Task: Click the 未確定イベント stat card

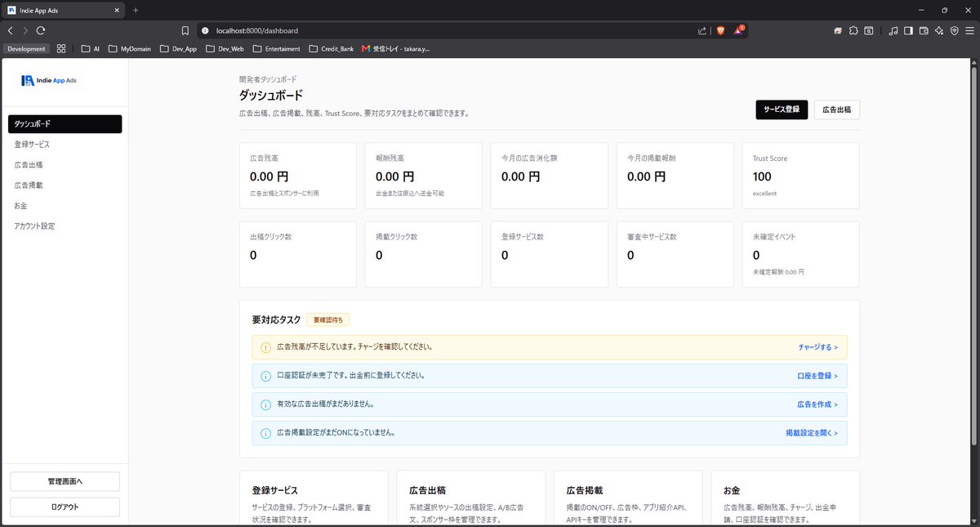Action: (801, 254)
